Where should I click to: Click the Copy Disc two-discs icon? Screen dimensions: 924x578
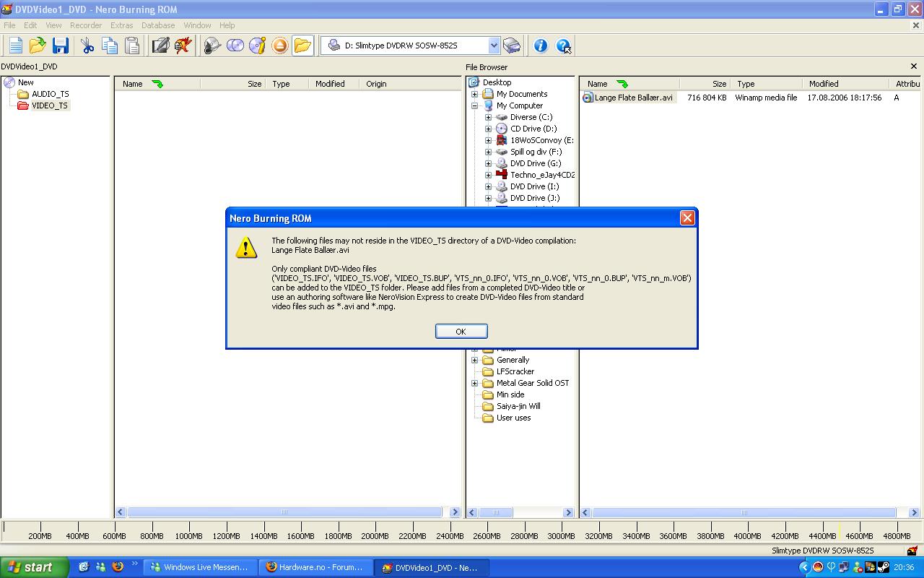tap(235, 46)
